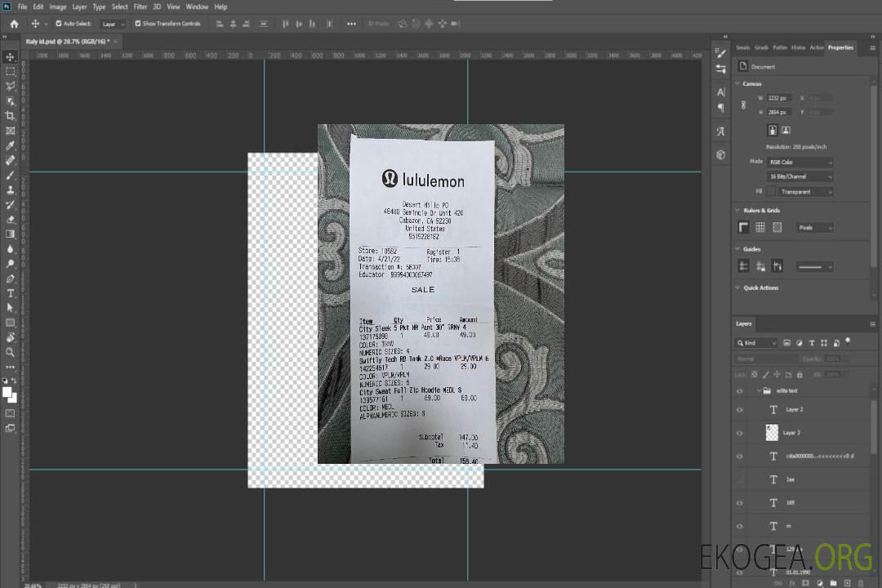Image resolution: width=882 pixels, height=588 pixels.
Task: Open the Auto-Select Layer dropdown
Action: pos(113,24)
